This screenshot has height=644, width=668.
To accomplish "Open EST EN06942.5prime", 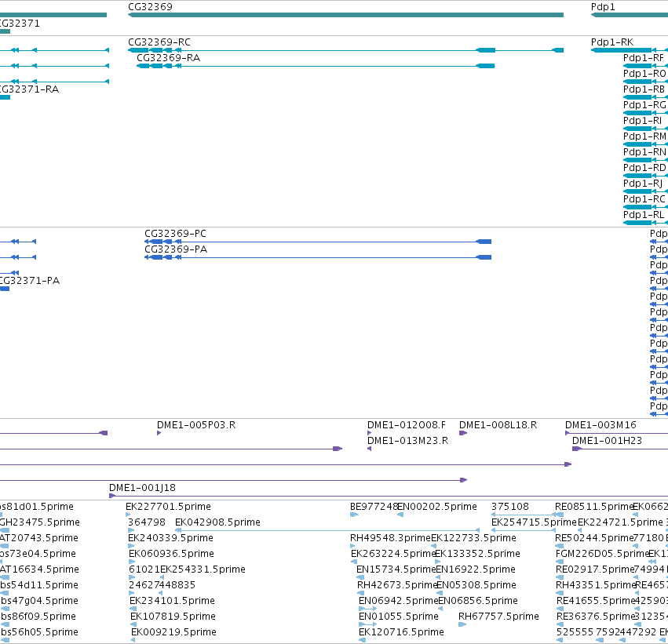I will [x=398, y=601].
